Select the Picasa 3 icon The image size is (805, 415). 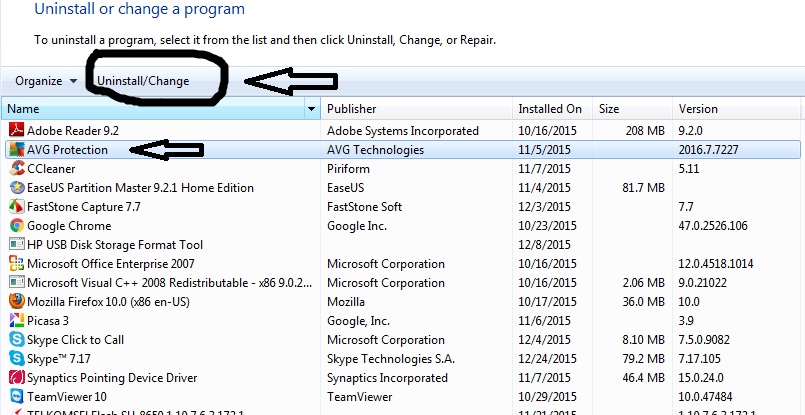click(x=16, y=321)
